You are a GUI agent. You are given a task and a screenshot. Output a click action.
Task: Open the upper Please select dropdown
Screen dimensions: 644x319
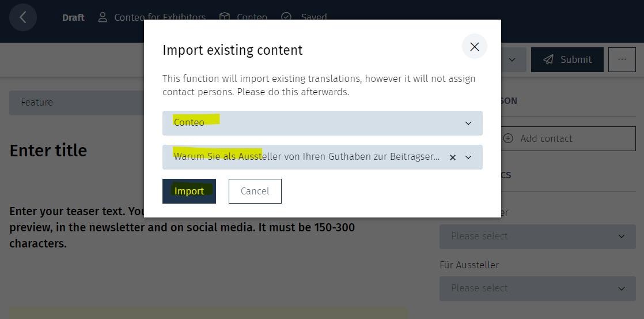tap(537, 237)
